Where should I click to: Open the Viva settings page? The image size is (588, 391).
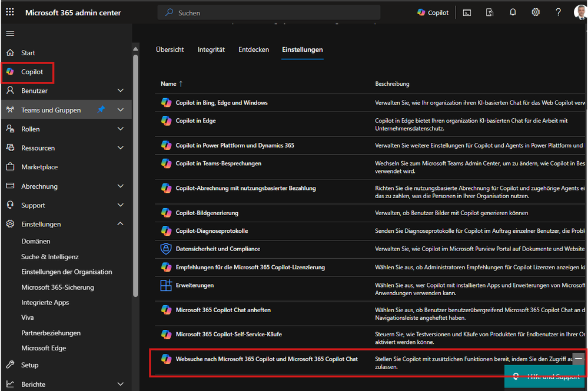coord(28,318)
